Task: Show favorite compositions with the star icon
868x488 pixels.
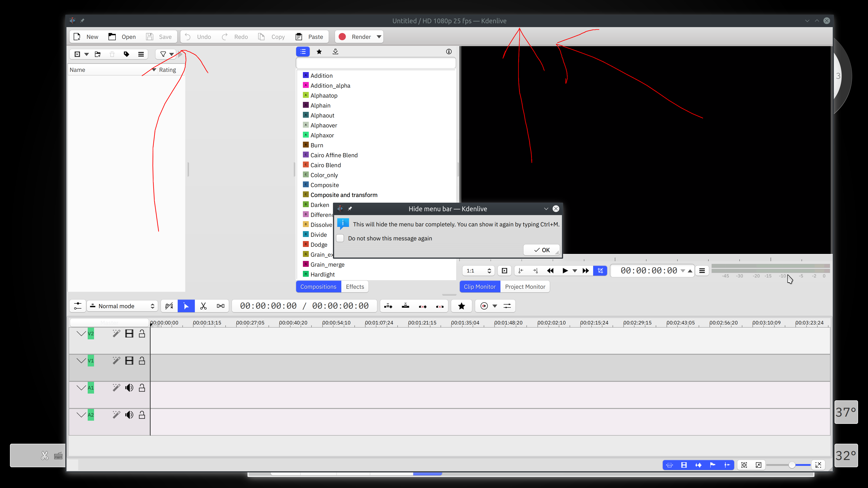Action: (319, 52)
